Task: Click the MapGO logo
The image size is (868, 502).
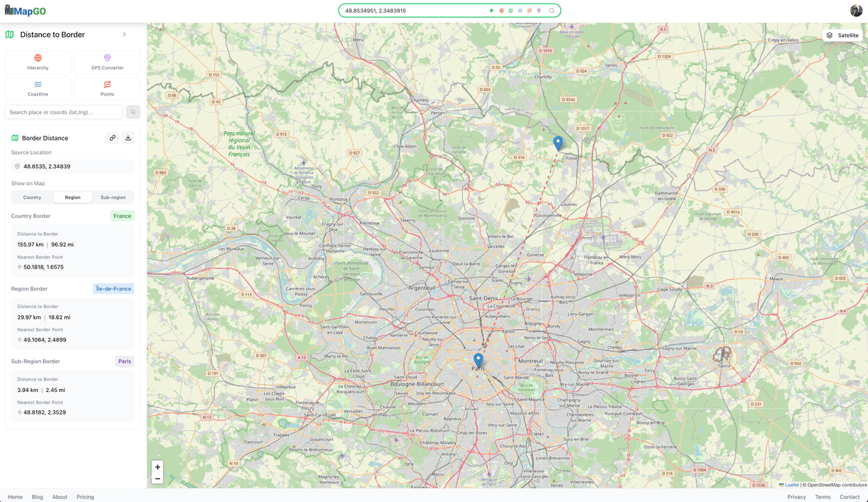Action: [x=25, y=10]
